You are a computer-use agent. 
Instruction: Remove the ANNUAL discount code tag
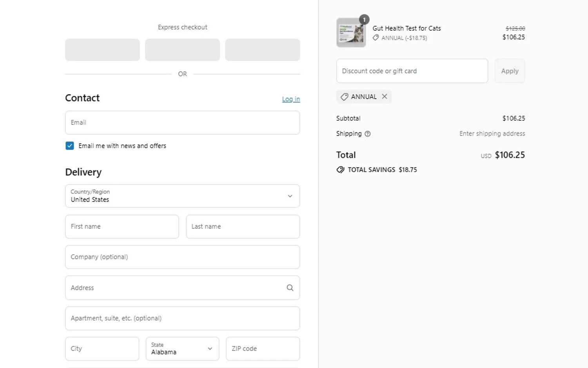click(385, 96)
